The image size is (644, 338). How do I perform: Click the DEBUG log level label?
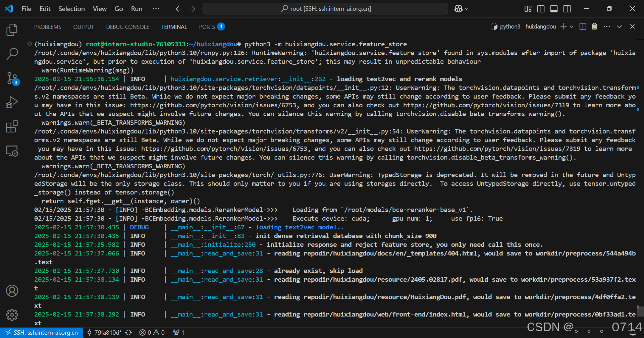click(139, 227)
